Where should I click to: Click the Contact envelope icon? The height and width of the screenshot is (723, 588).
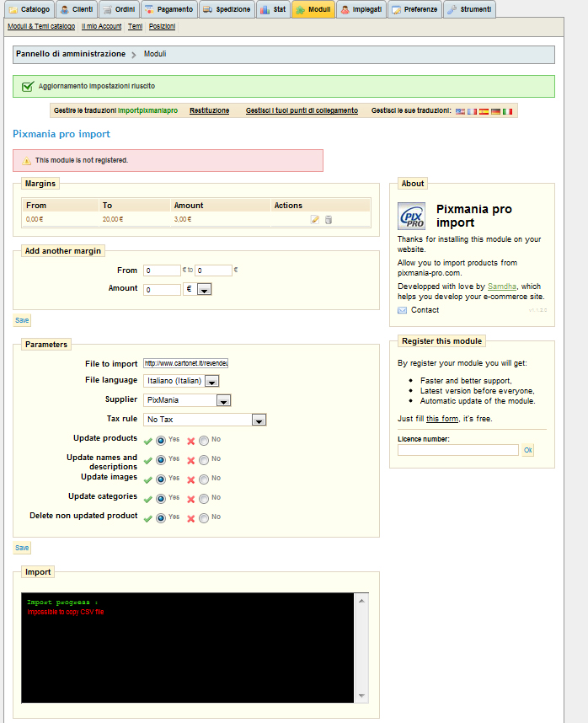tap(403, 310)
